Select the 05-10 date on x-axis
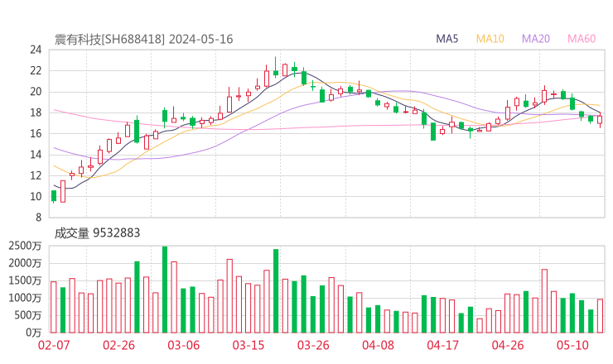 (x=572, y=345)
